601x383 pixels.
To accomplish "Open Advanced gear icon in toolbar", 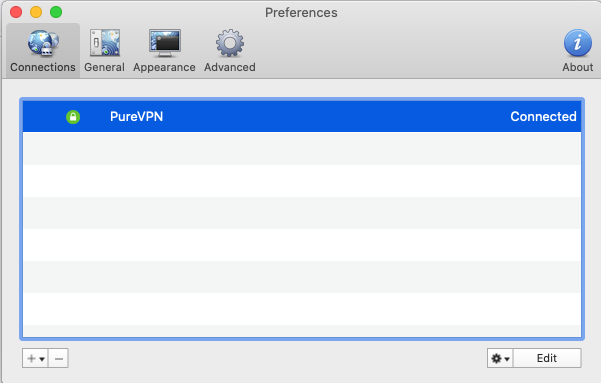I will point(230,43).
